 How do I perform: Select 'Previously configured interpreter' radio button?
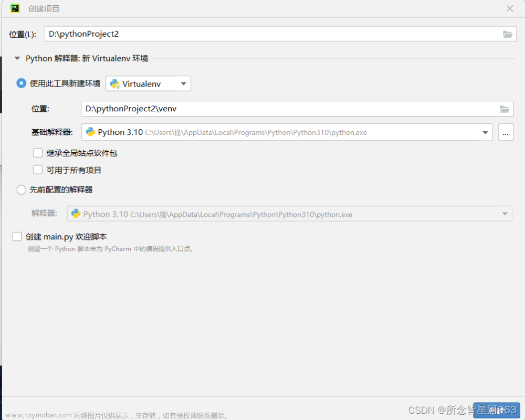22,190
